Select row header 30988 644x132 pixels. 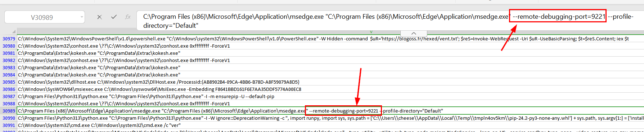(9, 104)
